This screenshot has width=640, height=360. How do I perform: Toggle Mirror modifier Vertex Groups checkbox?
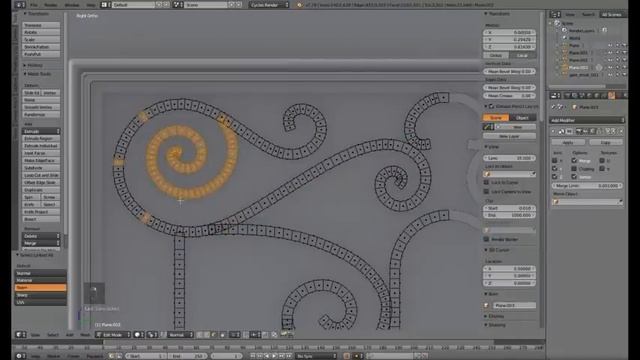click(x=574, y=176)
